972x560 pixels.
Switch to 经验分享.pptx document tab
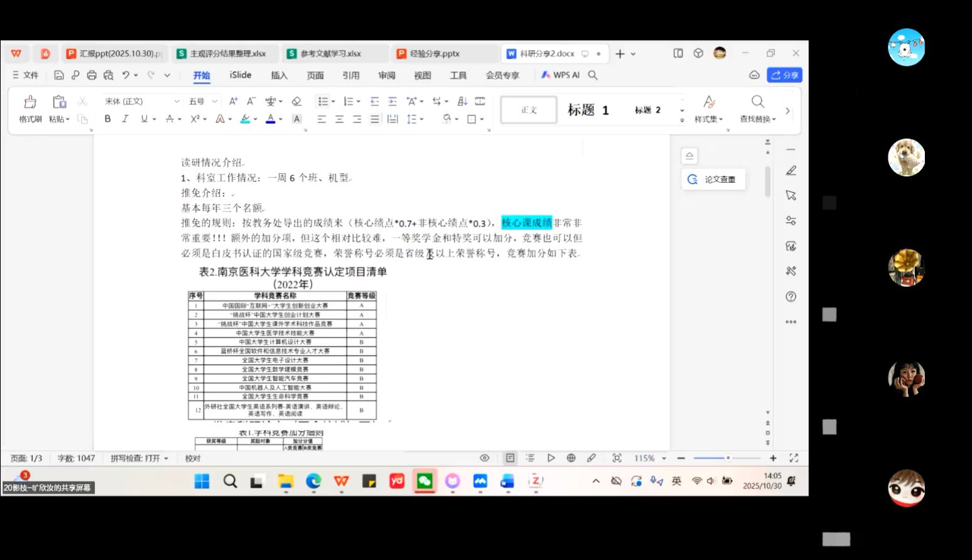pos(435,54)
